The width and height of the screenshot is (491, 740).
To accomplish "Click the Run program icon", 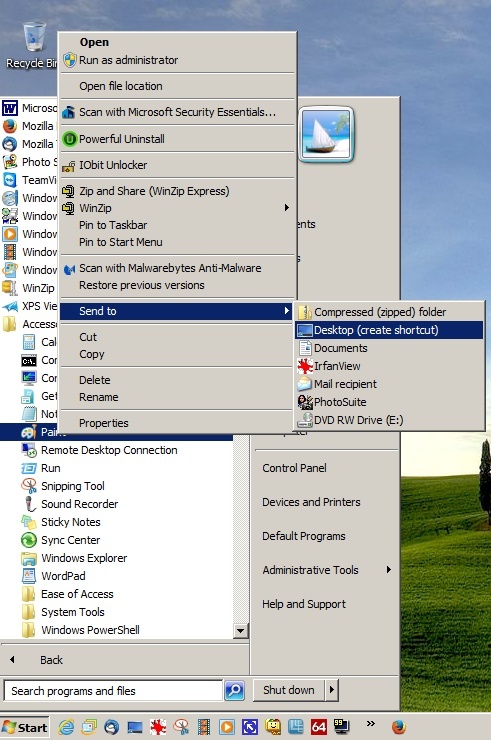I will click(29, 468).
